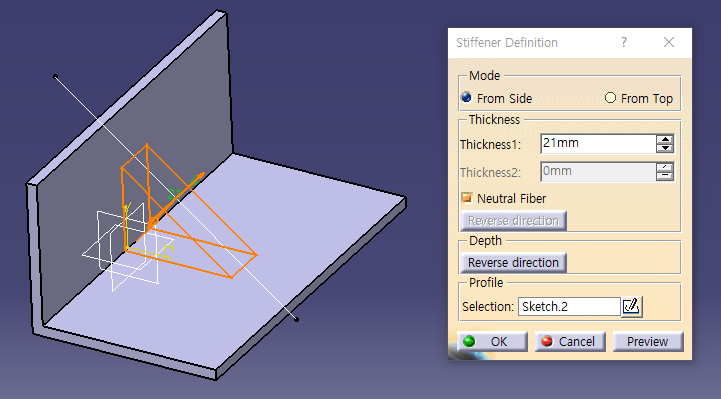Increase Thickness1 with the up arrow
Image resolution: width=721 pixels, height=399 pixels.
coord(665,139)
